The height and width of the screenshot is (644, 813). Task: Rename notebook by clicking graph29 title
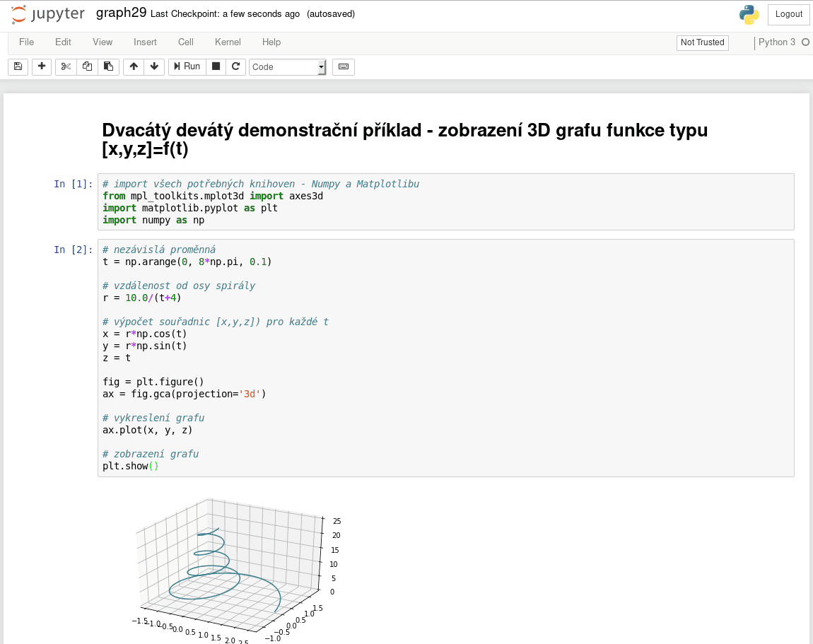point(122,13)
